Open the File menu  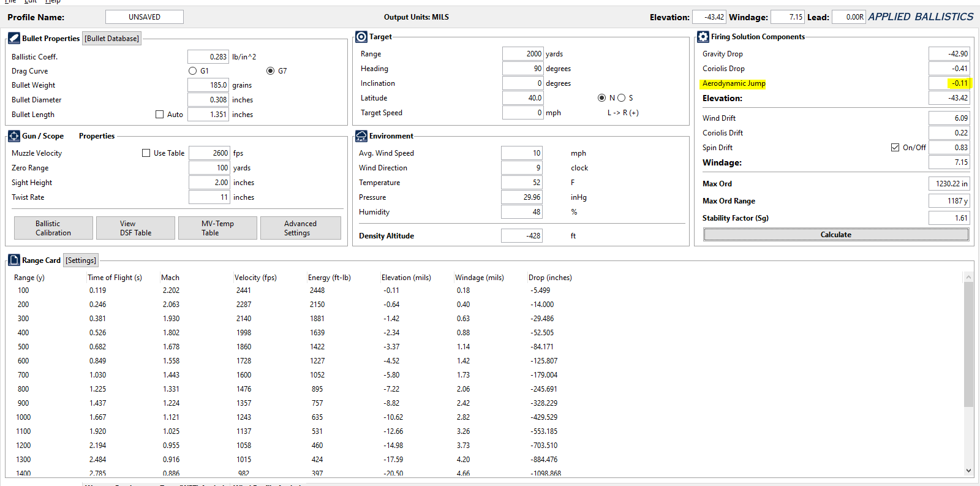click(10, 2)
